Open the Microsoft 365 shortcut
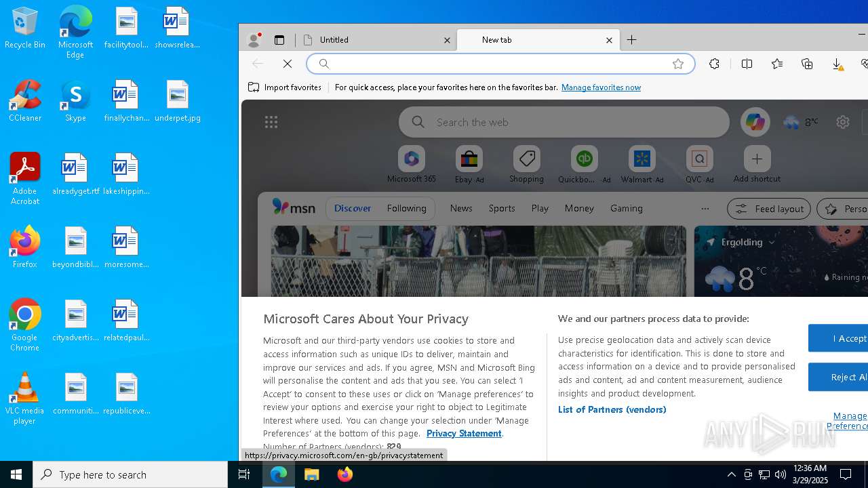The image size is (868, 488). click(x=412, y=165)
